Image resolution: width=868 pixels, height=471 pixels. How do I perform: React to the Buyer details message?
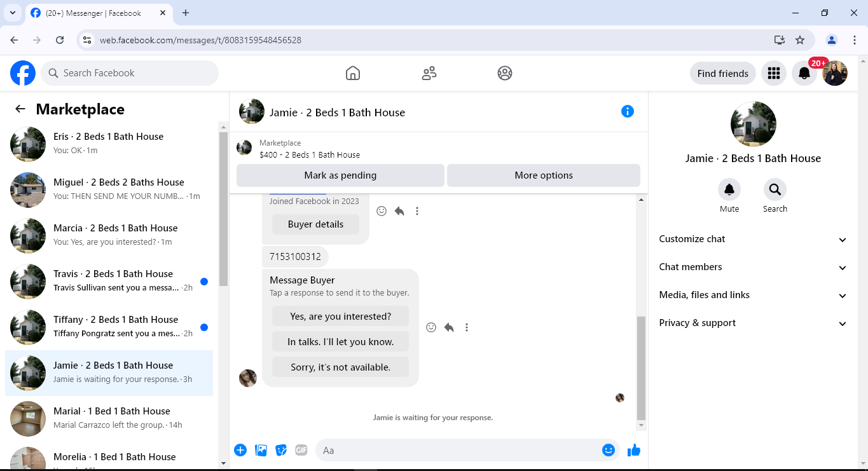382,211
